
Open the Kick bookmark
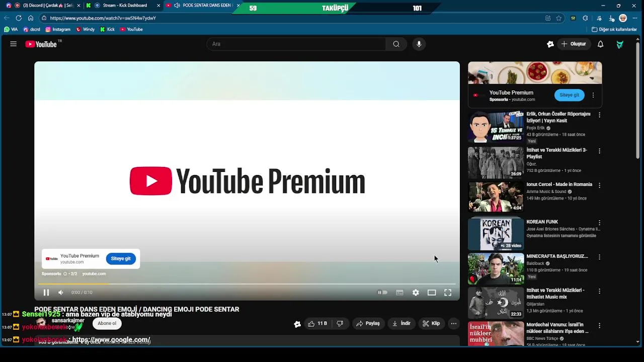pyautogui.click(x=107, y=30)
